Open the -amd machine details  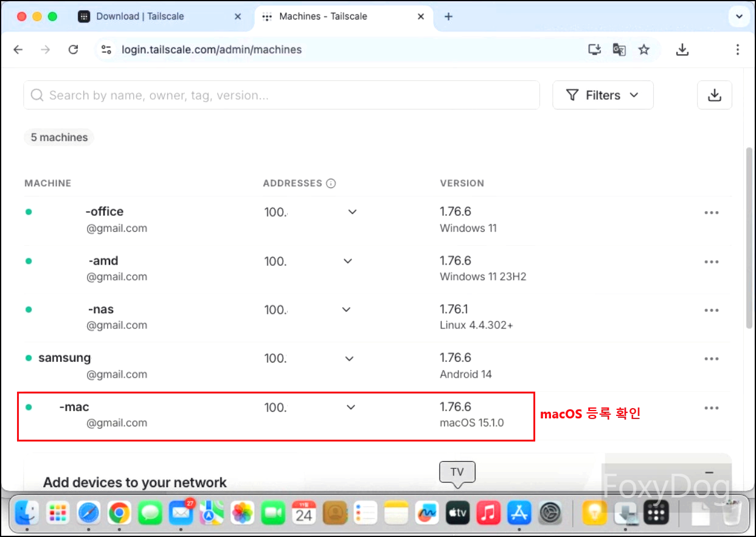click(x=103, y=261)
